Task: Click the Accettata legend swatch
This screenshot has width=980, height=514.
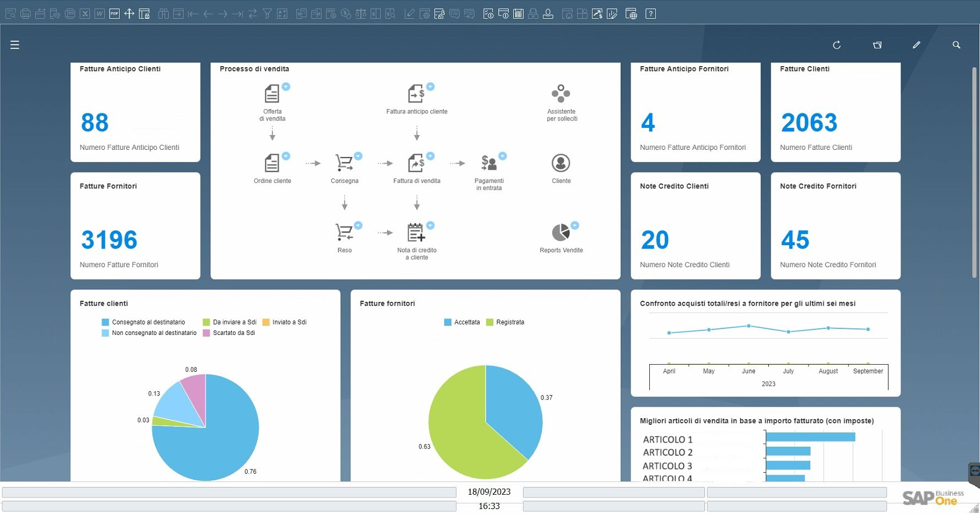Action: 448,322
